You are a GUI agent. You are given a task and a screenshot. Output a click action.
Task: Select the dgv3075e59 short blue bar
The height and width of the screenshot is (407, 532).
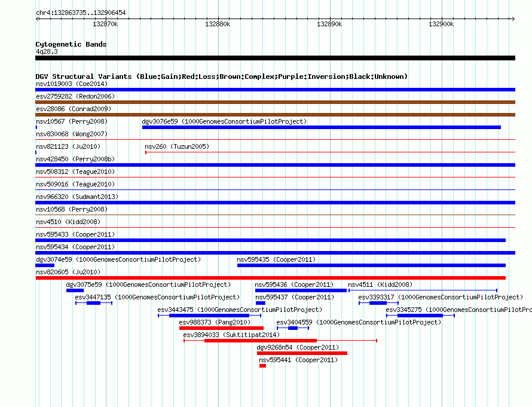point(75,290)
